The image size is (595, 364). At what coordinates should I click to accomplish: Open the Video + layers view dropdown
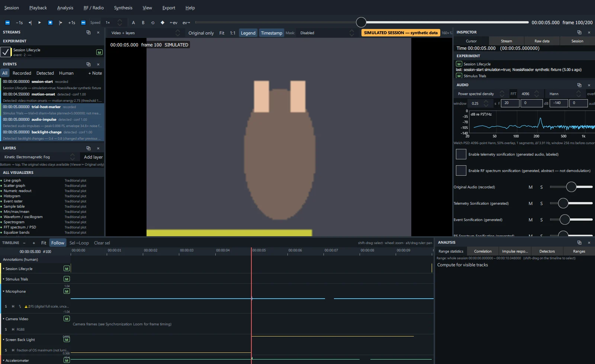click(145, 33)
